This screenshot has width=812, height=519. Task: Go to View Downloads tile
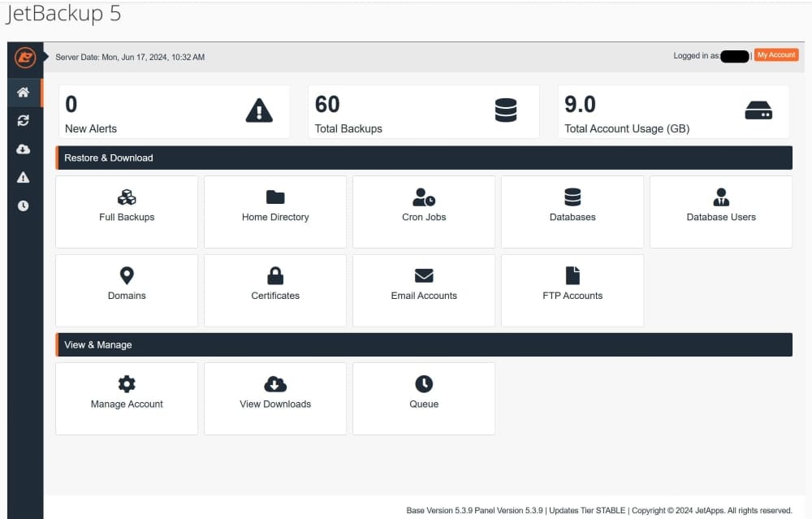tap(275, 398)
